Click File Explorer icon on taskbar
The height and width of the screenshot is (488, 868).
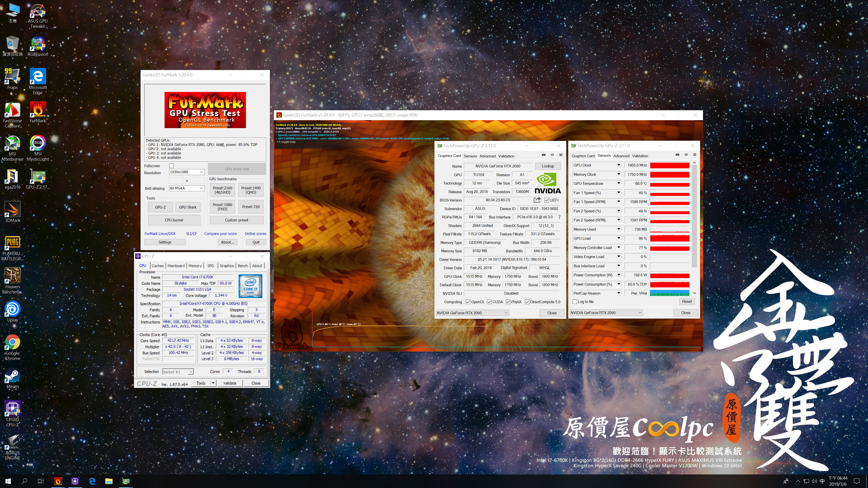coord(108,481)
